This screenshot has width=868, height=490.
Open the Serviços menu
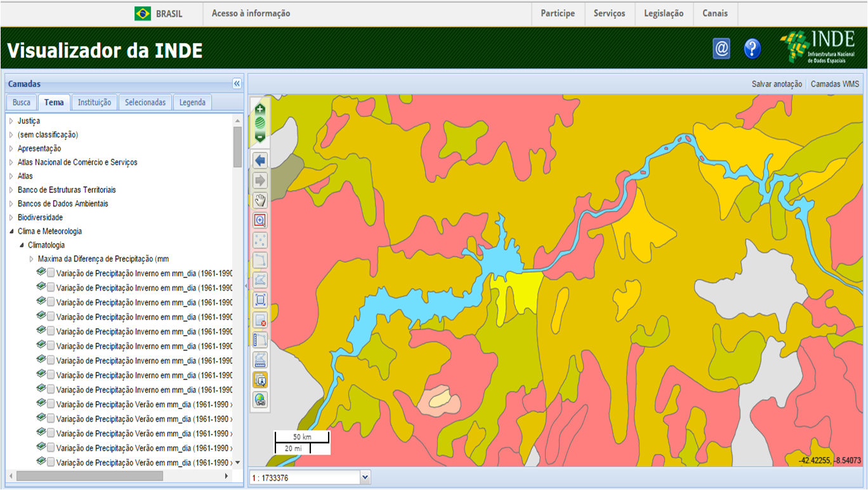tap(610, 13)
